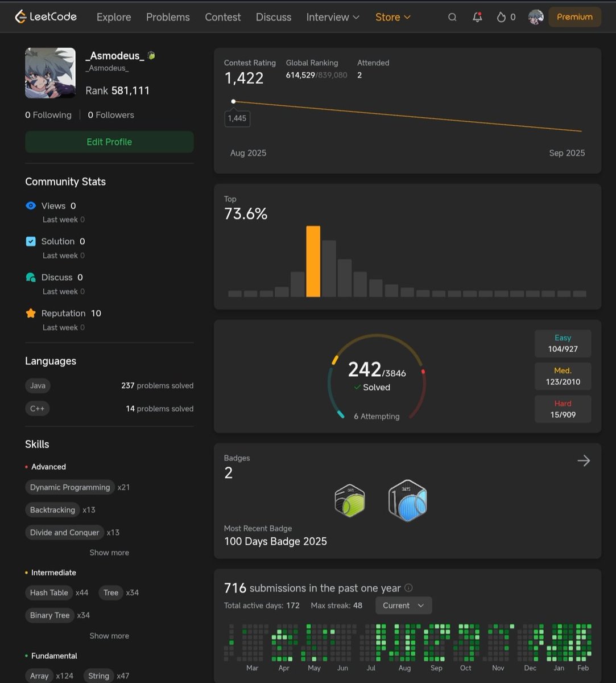Viewport: 616px width, 683px height.
Task: Click the Med. 123/2010 stat box
Action: coord(563,376)
